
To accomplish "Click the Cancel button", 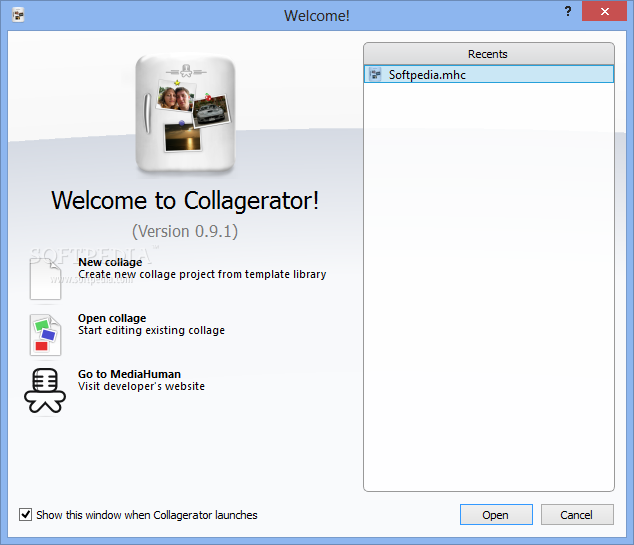I will (577, 515).
